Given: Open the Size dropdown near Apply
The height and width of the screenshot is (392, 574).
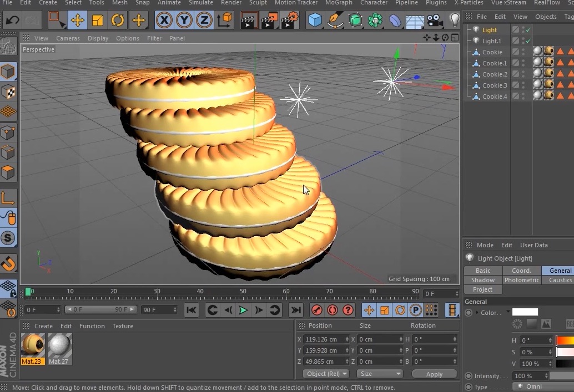Looking at the screenshot, I should coord(380,374).
